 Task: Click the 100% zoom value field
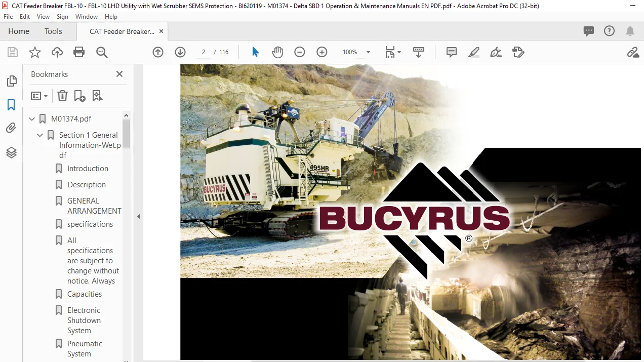(350, 52)
